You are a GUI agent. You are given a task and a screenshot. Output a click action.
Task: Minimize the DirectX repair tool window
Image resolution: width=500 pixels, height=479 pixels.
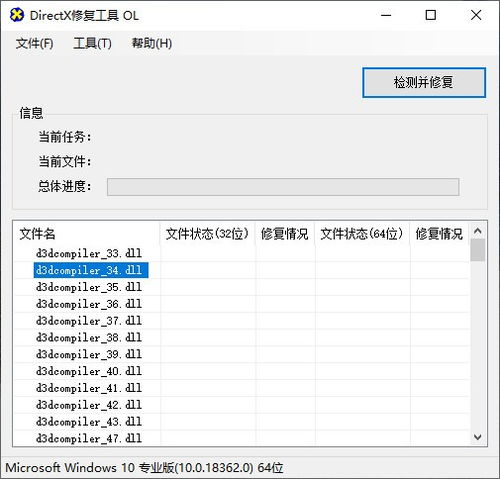pyautogui.click(x=386, y=15)
